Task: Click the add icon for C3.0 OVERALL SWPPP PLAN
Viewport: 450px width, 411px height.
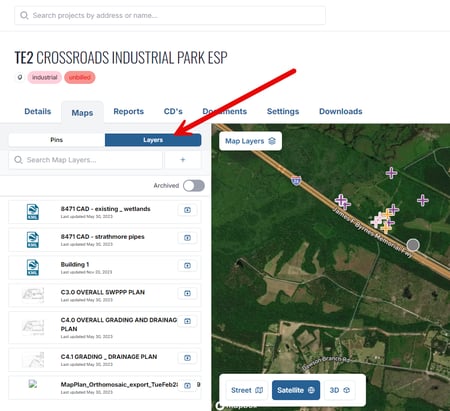Action: pos(187,293)
